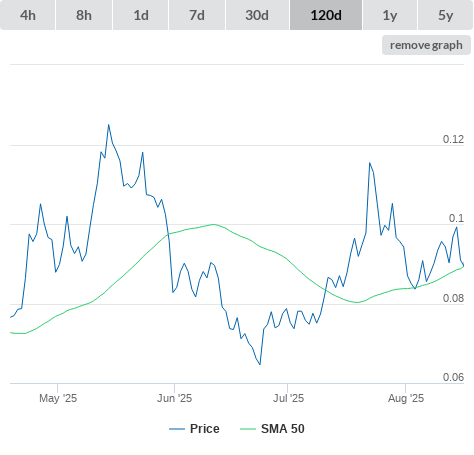Click the May '25 axis label

(58, 398)
